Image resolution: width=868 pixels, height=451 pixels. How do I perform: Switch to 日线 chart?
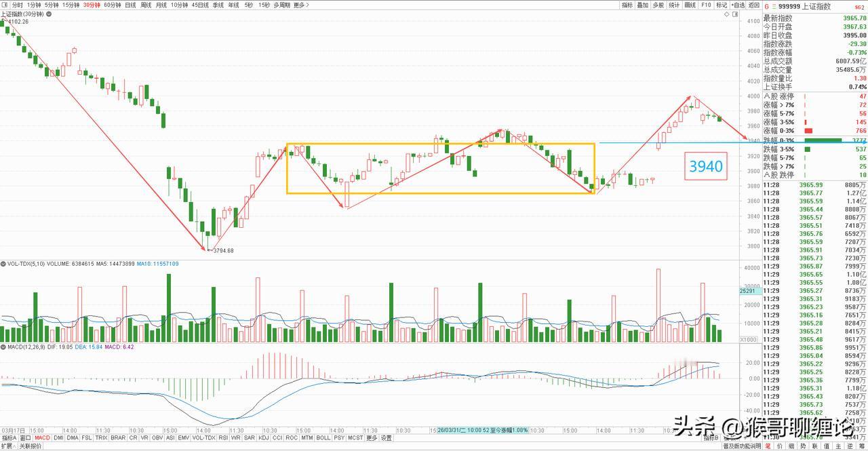click(130, 5)
